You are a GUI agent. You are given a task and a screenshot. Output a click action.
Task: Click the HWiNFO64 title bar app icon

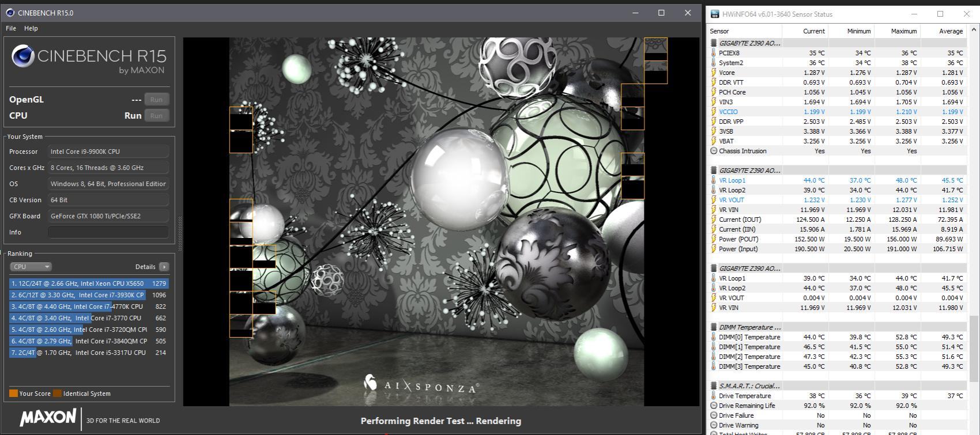pos(715,14)
